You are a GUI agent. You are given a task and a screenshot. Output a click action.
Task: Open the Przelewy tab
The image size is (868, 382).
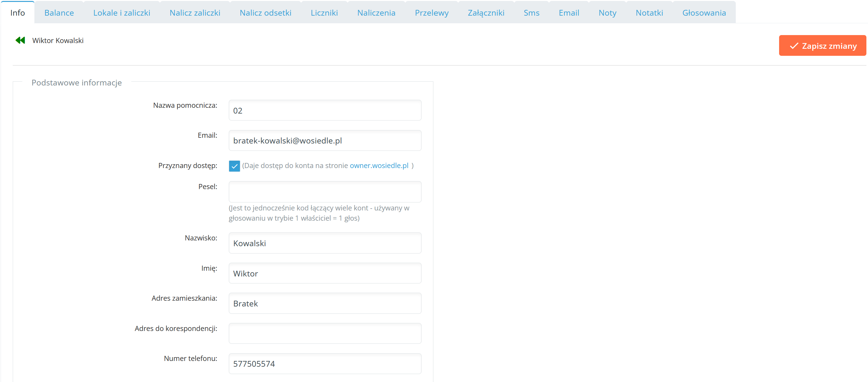click(432, 13)
